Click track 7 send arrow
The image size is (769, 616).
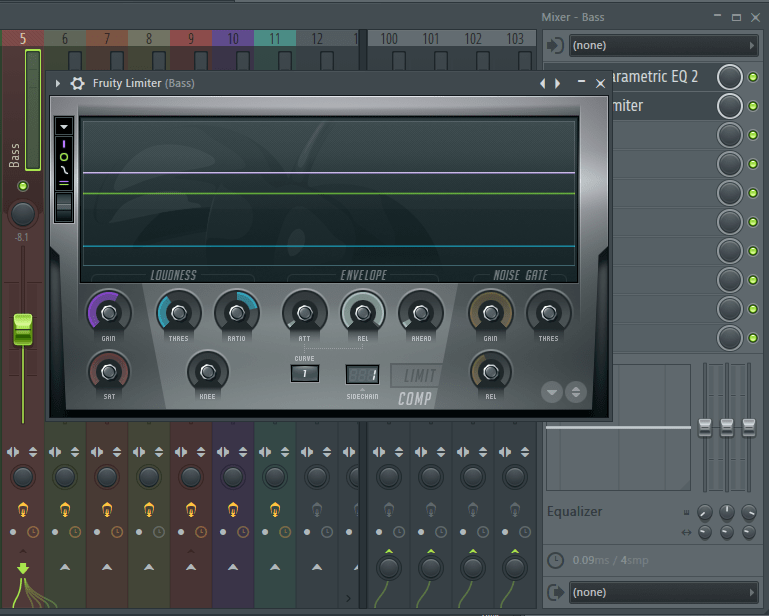pos(107,567)
